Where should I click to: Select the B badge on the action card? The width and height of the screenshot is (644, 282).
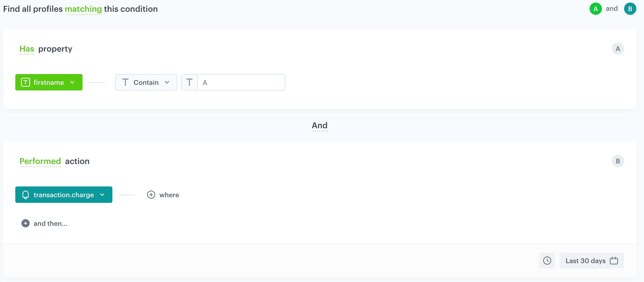pyautogui.click(x=617, y=161)
